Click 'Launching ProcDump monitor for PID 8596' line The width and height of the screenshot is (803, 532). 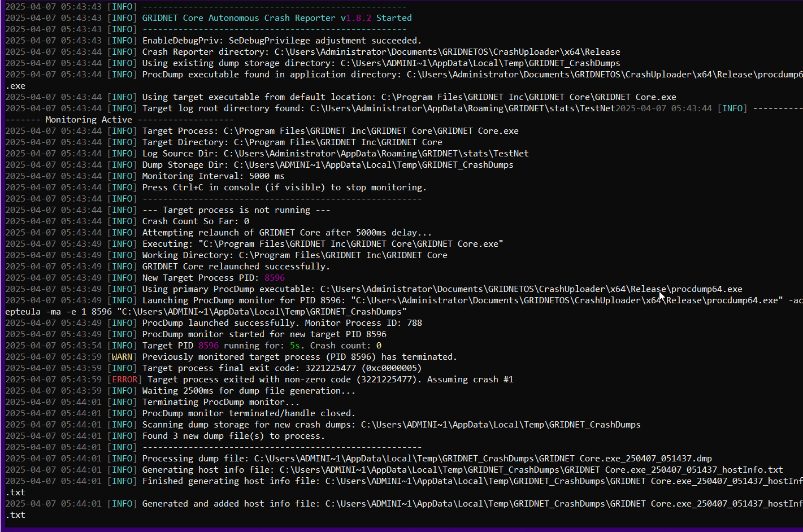[x=472, y=300]
